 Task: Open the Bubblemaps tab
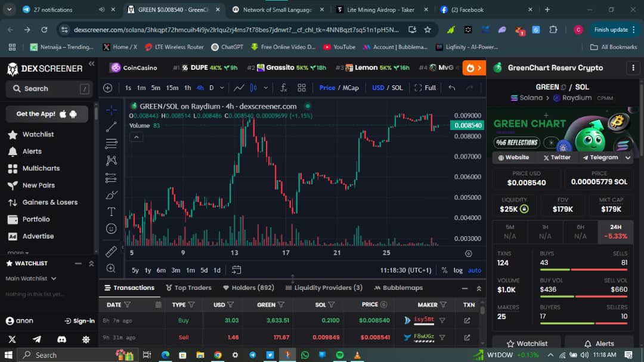click(398, 287)
